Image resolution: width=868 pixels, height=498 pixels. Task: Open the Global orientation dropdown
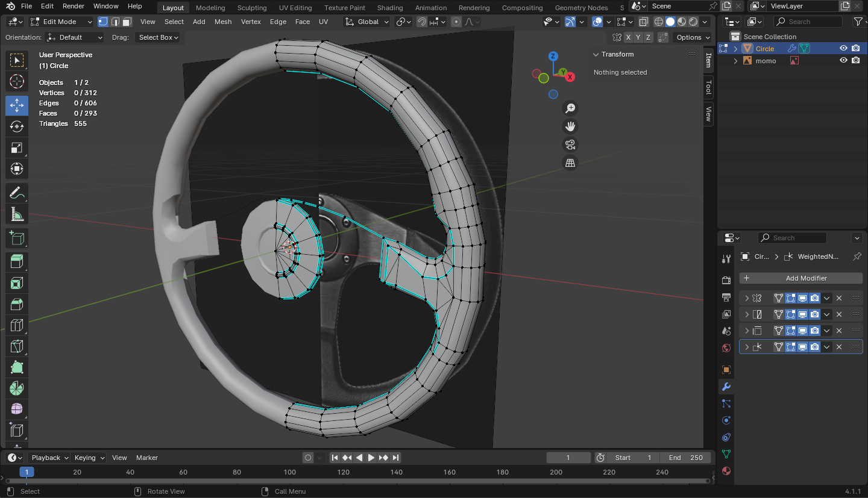(367, 22)
